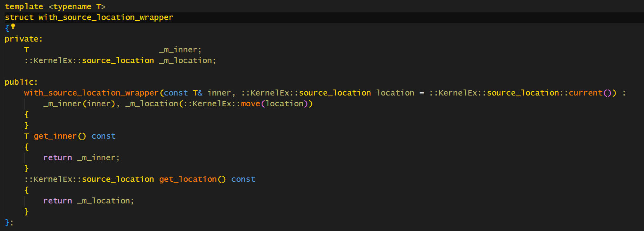This screenshot has height=231, width=644.
Task: Click the 'return' keyword before '_m_inner;'
Action: coord(58,158)
